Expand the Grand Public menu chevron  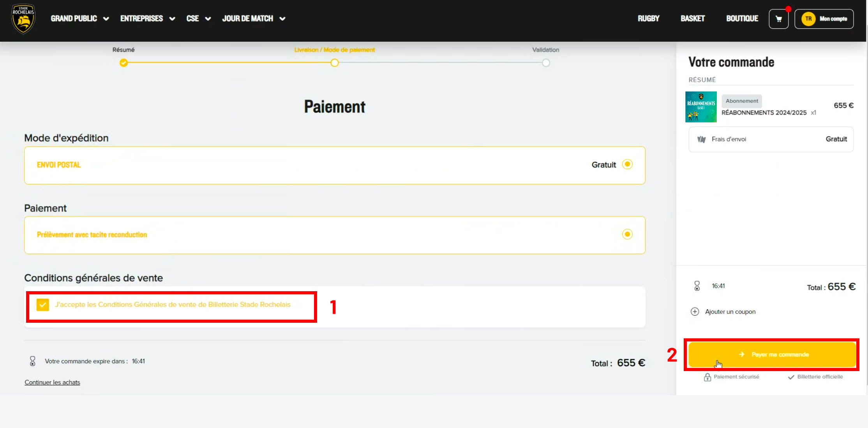[x=106, y=19]
